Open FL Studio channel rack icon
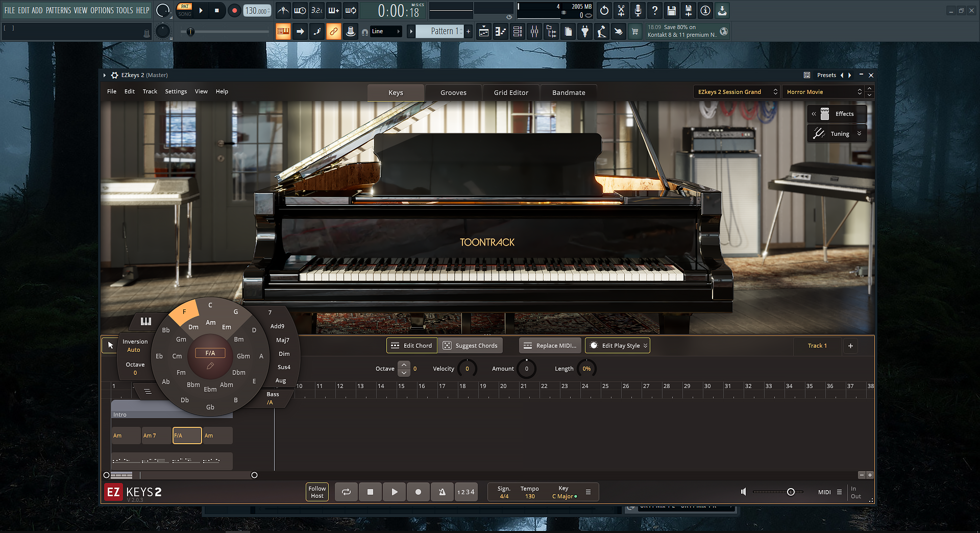This screenshot has width=980, height=533. (x=518, y=32)
